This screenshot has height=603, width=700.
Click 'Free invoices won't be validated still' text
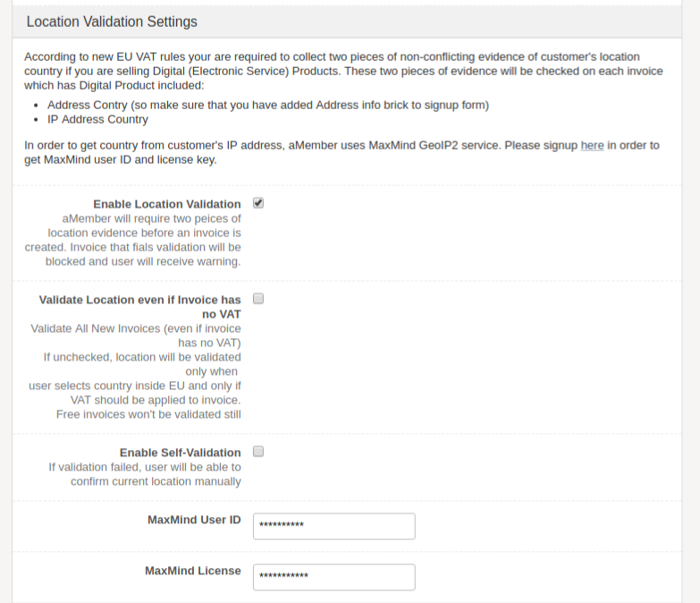click(148, 414)
